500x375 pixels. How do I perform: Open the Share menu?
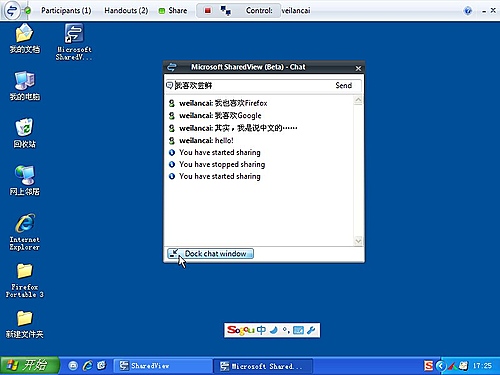click(x=173, y=11)
